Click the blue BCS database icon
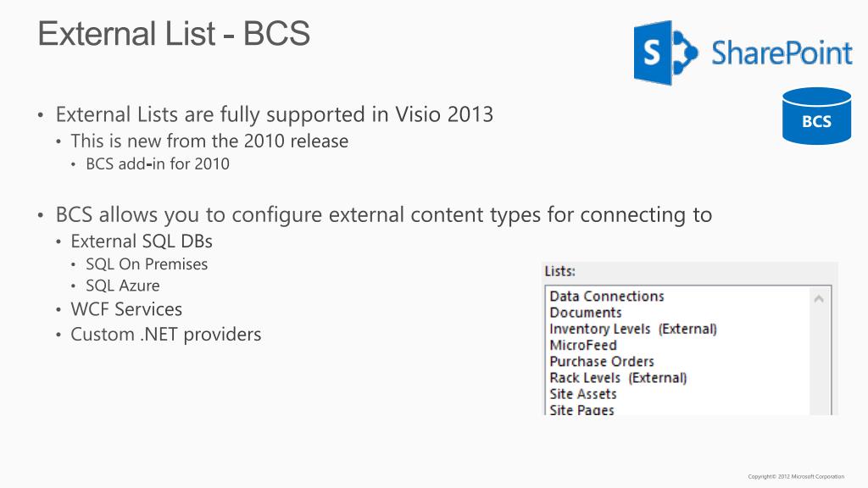 point(816,116)
